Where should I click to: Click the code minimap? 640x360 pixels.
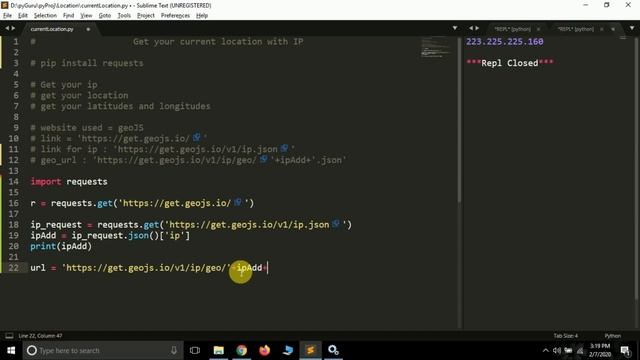[x=436, y=47]
